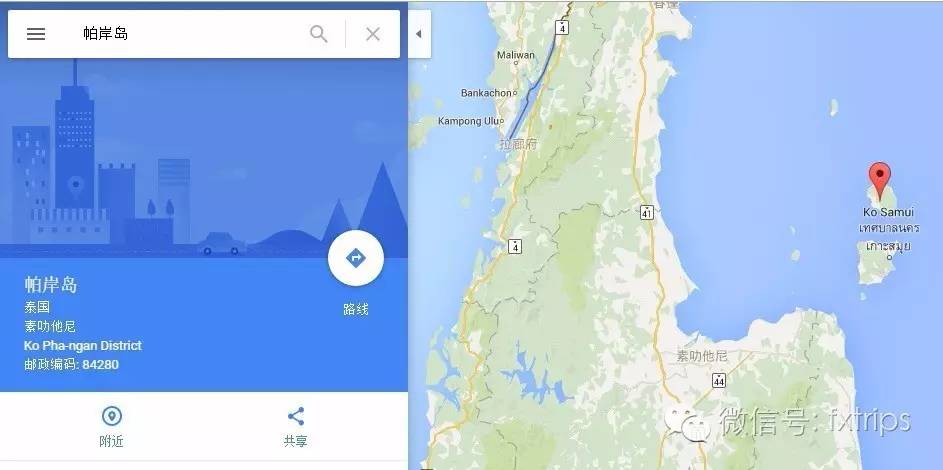This screenshot has width=943, height=470.
Task: Select the Bankachon place label
Action: pos(487,93)
